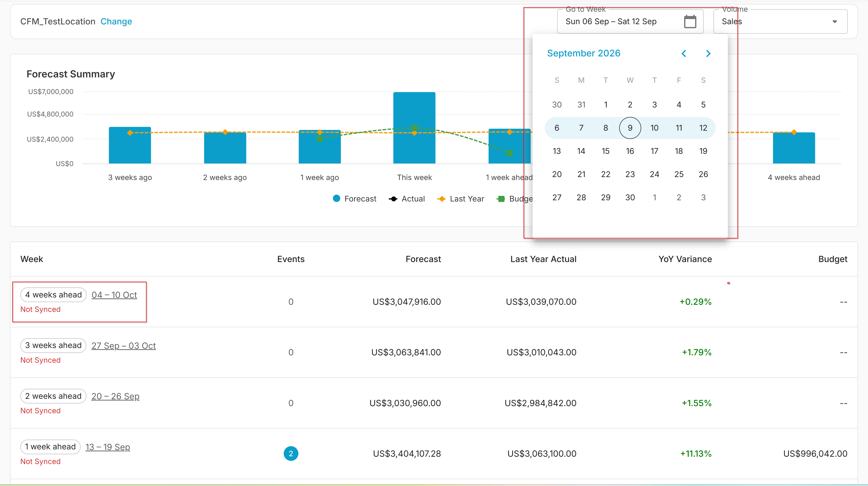Screen dimensions: 868x486
Task: Click the Go to Week date field
Action: (630, 21)
